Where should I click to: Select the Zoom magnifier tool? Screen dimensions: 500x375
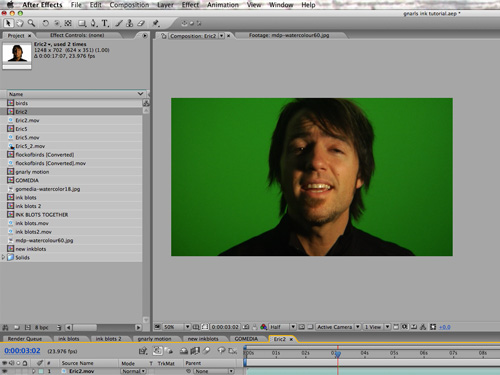tap(31, 23)
